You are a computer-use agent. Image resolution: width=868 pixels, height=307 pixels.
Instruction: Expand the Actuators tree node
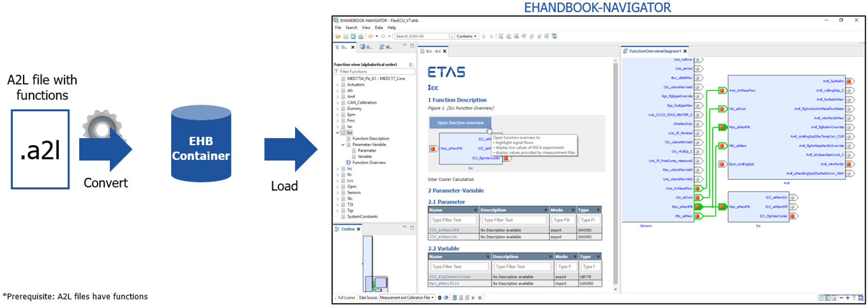pyautogui.click(x=337, y=85)
